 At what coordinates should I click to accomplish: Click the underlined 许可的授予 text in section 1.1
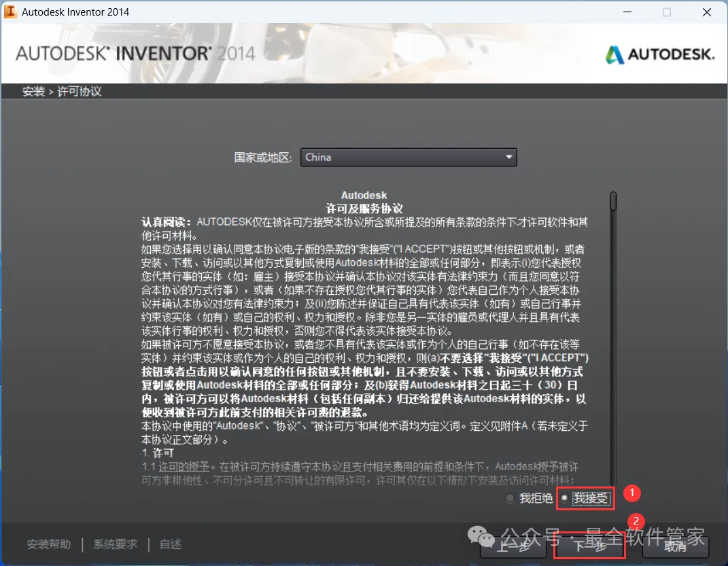click(184, 466)
